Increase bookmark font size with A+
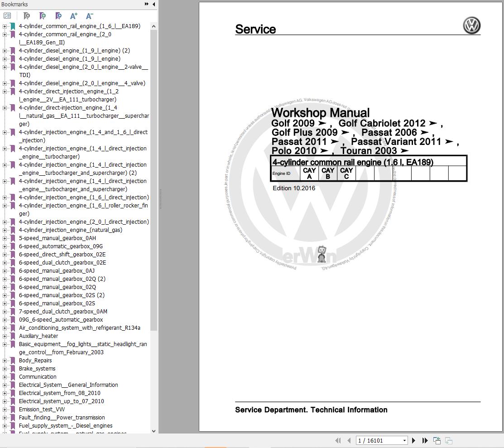 (x=74, y=16)
